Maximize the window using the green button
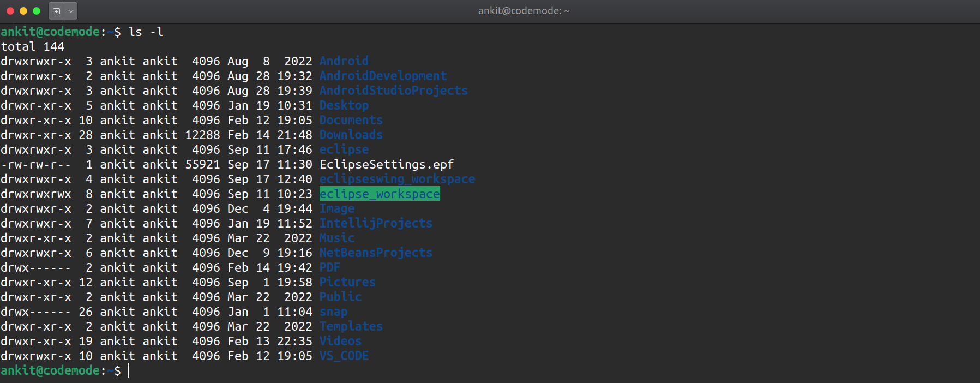The height and width of the screenshot is (383, 980). [37, 11]
